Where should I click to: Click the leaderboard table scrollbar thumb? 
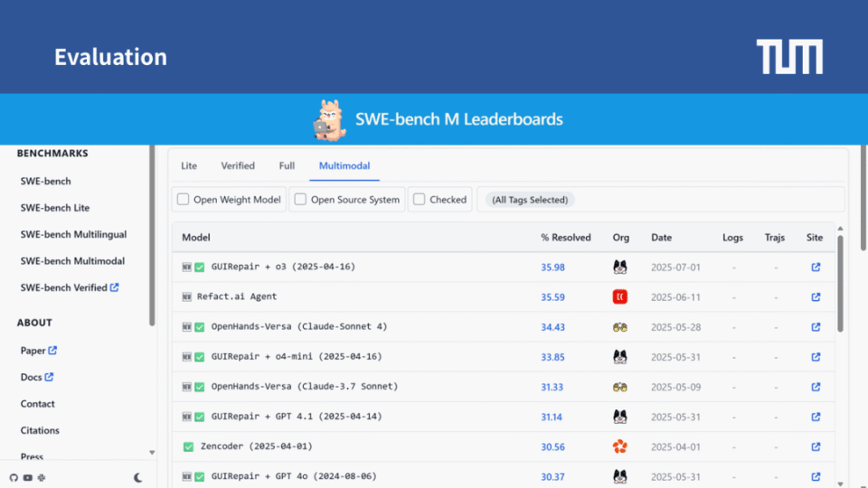(x=840, y=283)
